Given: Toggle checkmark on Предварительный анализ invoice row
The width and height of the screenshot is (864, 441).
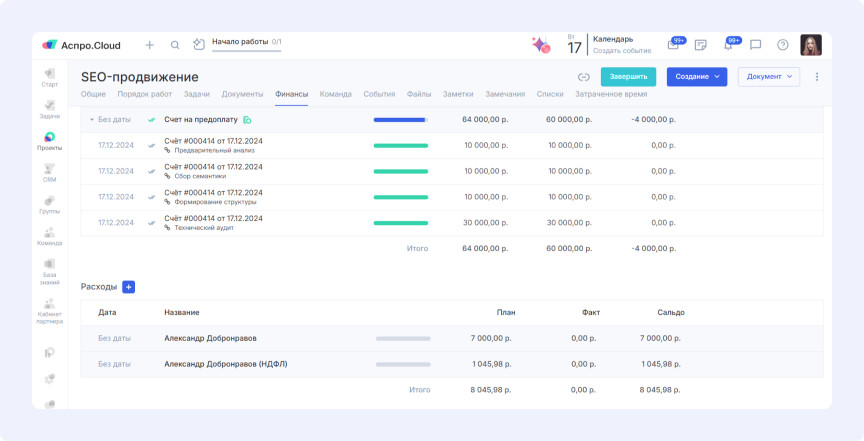Looking at the screenshot, I should click(152, 145).
